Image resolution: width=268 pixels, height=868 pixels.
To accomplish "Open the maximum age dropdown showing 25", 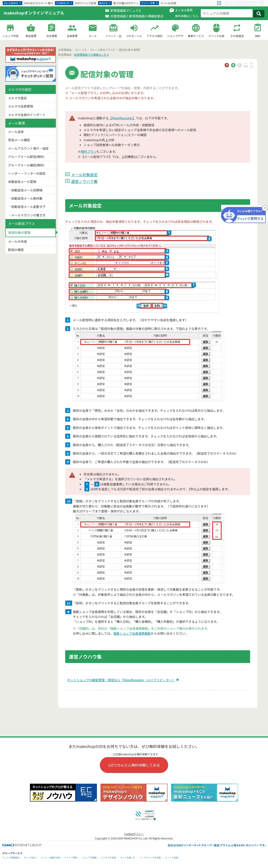I will pos(122,257).
